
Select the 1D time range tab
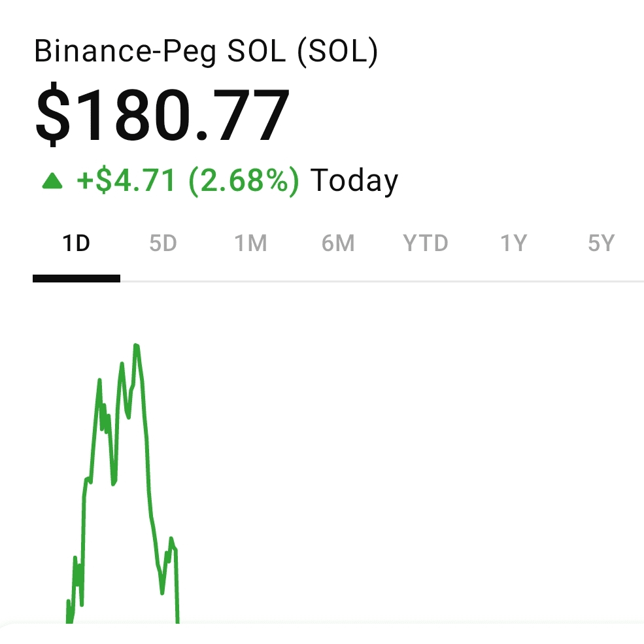tap(76, 244)
